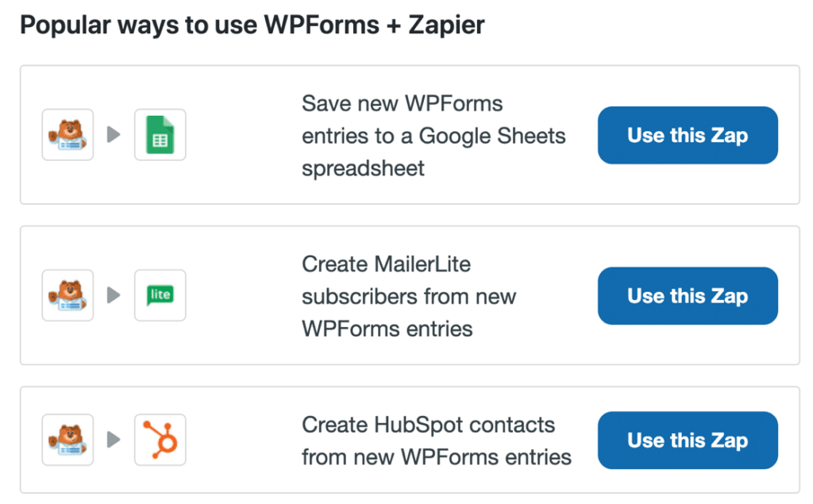Select the Google Sheets Zap card
The width and height of the screenshot is (813, 504).
pos(410,135)
